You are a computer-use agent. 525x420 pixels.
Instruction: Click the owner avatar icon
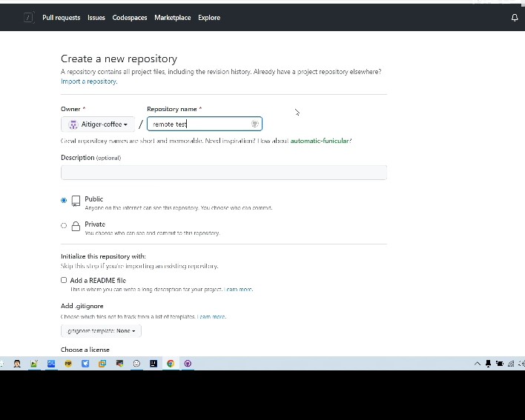tap(73, 124)
